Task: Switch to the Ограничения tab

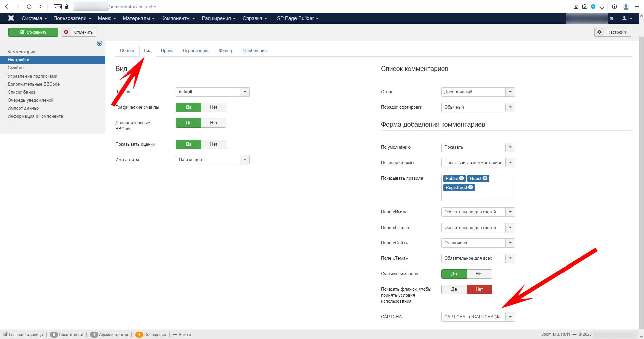Action: 196,51
